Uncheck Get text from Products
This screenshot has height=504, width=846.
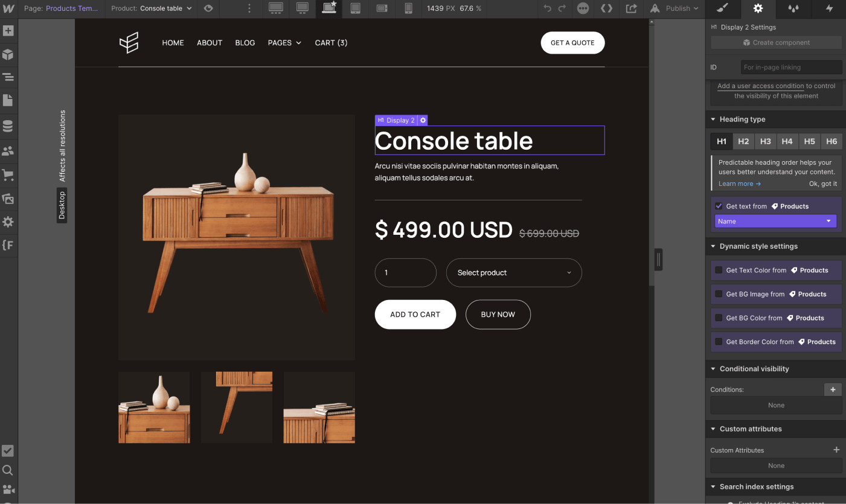pos(719,206)
